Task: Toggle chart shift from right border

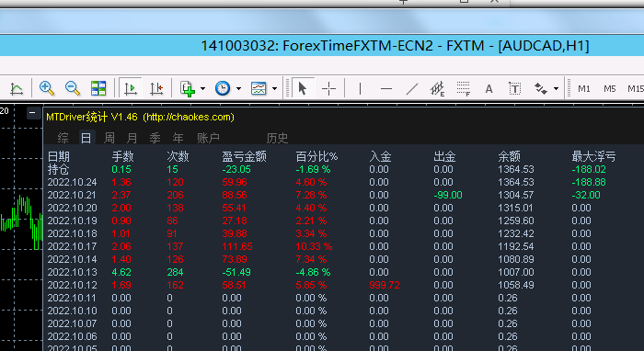Action: coord(156,88)
